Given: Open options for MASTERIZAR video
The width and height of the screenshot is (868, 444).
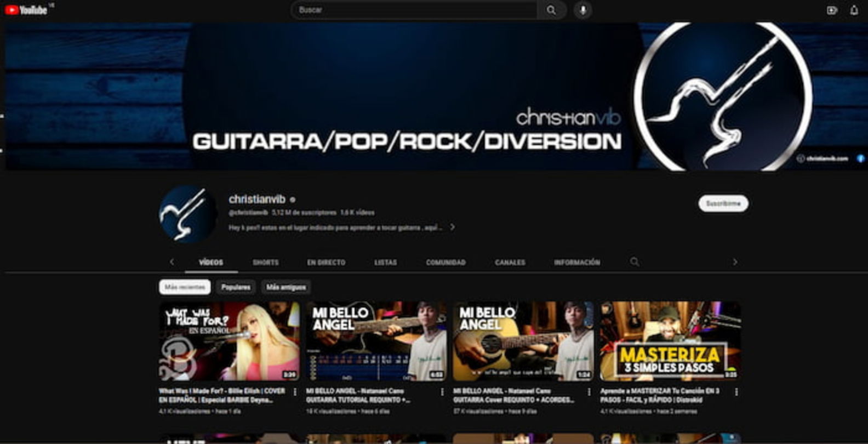Looking at the screenshot, I should (736, 392).
